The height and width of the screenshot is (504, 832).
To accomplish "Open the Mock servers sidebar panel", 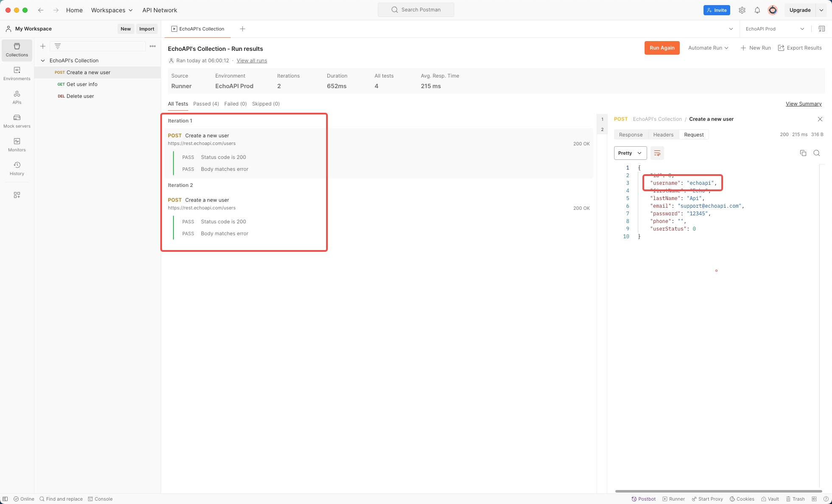I will (x=17, y=121).
